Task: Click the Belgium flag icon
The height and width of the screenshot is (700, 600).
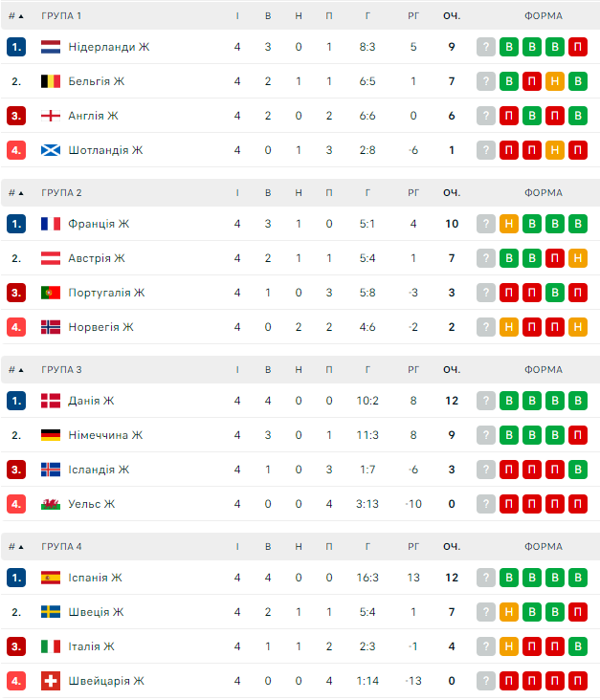Action: (51, 81)
